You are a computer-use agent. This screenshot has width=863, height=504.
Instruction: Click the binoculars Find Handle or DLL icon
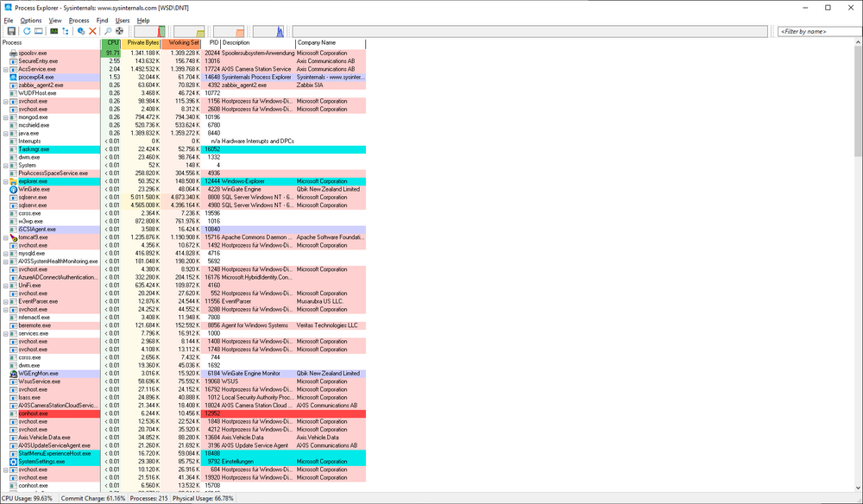pos(108,31)
